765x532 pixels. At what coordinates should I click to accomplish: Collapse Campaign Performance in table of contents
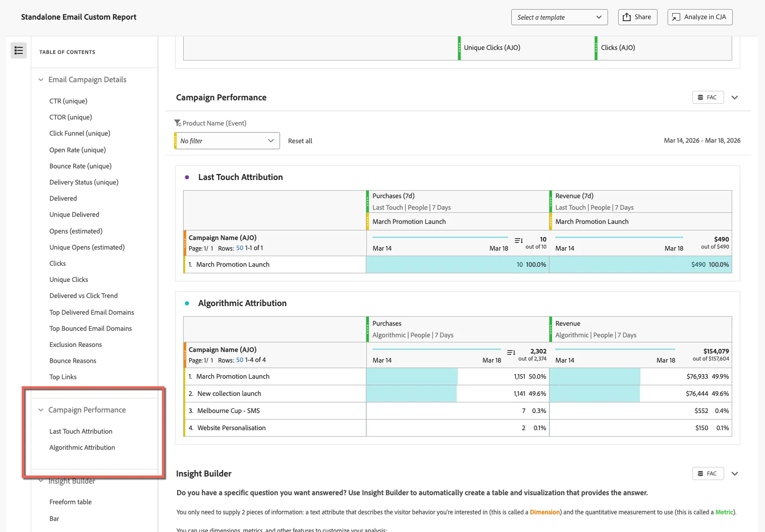[41, 410]
